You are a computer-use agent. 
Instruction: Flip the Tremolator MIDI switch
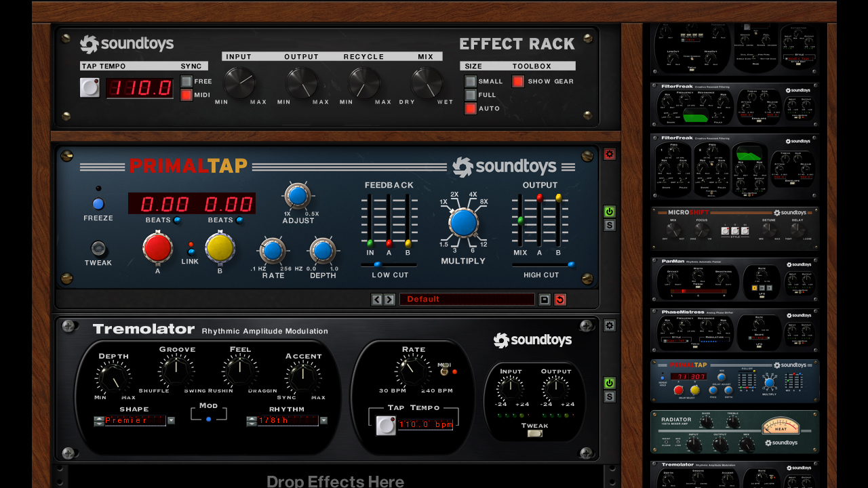tap(444, 371)
